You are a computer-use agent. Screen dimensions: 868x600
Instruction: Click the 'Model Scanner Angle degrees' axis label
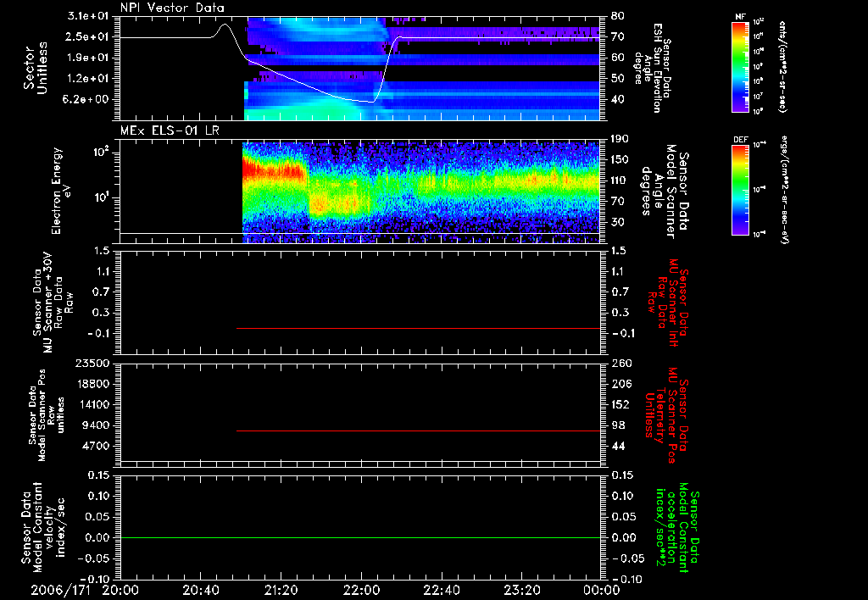[x=665, y=192]
